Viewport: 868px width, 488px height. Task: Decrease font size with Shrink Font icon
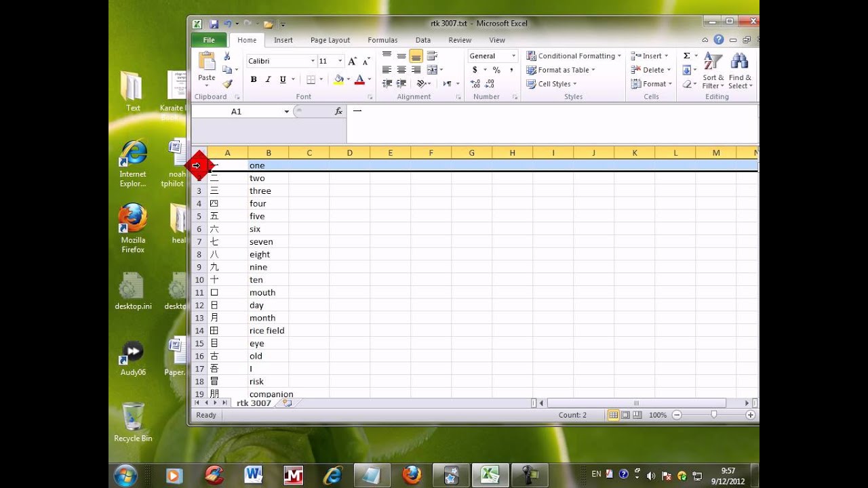(x=366, y=61)
